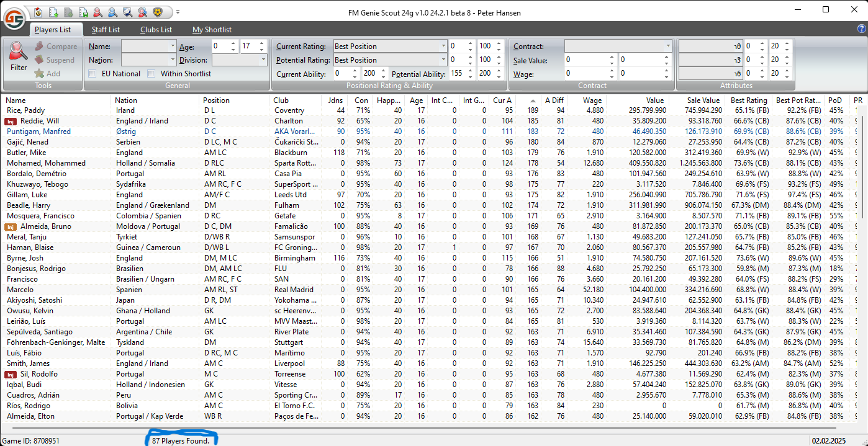Click the red person search quick-access icon

click(97, 12)
